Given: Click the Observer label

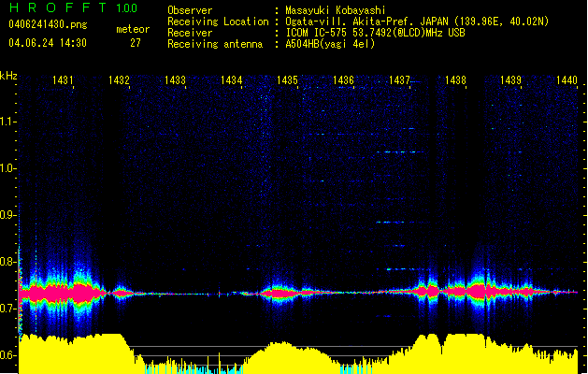Looking at the screenshot, I should 190,10.
